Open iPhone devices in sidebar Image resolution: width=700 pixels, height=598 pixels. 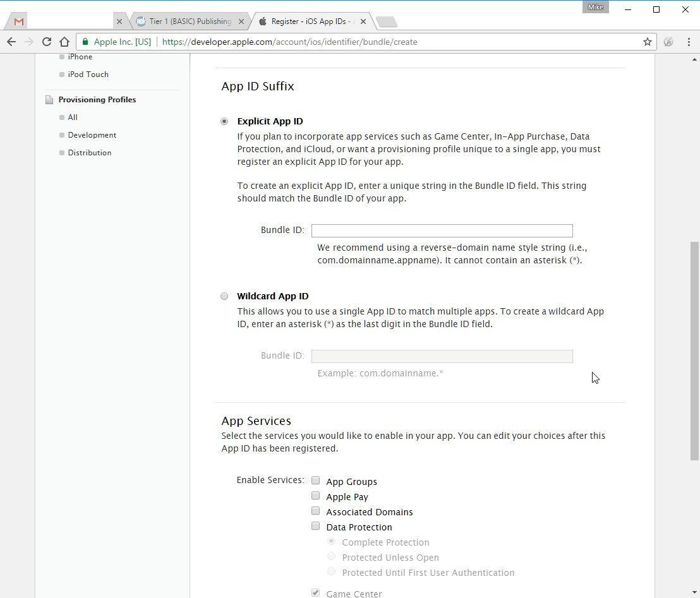[80, 57]
